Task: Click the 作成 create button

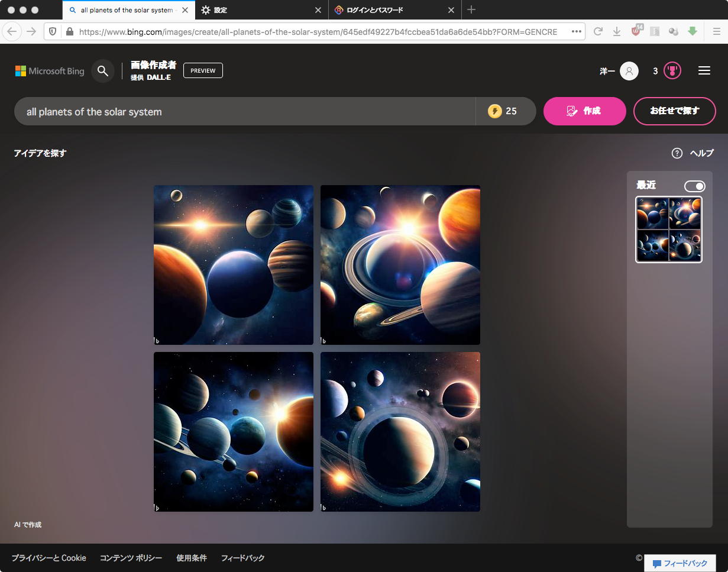Action: coord(584,111)
